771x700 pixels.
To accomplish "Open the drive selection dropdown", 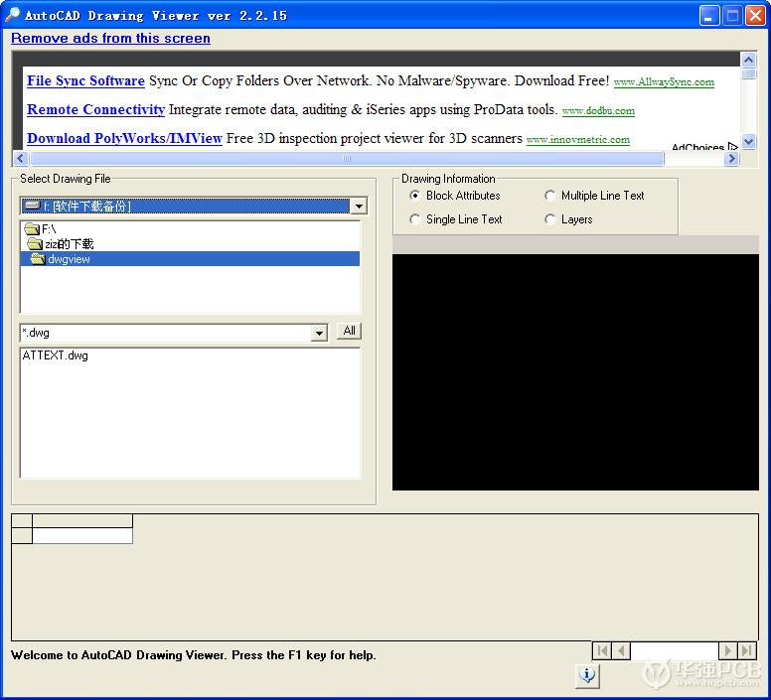I will point(359,207).
